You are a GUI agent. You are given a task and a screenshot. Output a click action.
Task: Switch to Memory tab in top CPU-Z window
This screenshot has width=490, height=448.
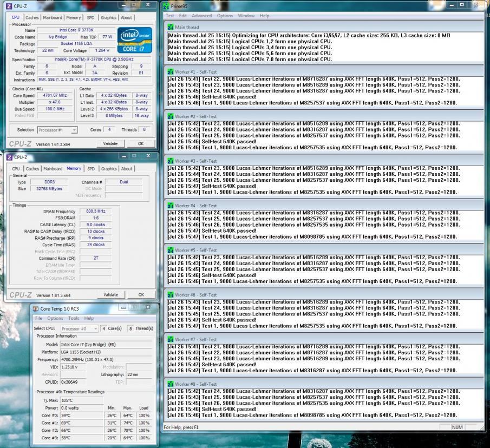coord(74,17)
